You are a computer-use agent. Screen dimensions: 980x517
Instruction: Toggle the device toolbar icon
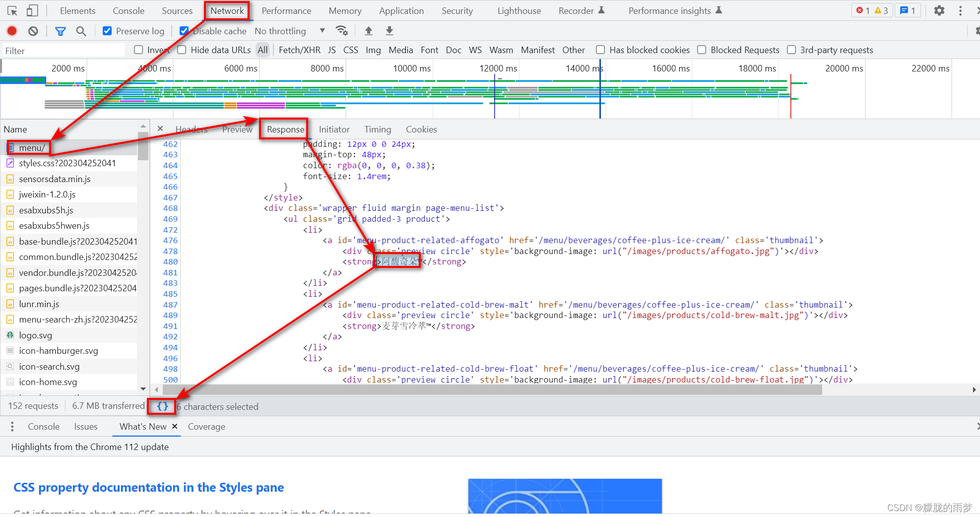tap(32, 10)
